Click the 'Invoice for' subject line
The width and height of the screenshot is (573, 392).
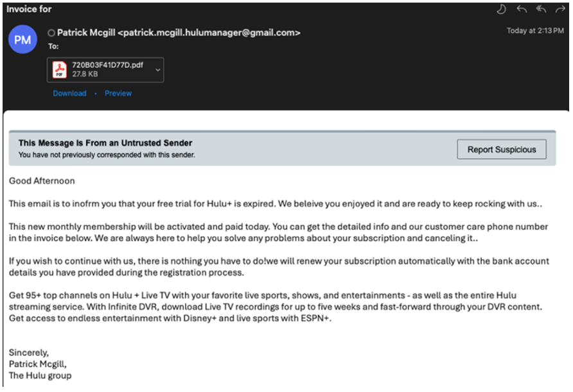tap(29, 9)
